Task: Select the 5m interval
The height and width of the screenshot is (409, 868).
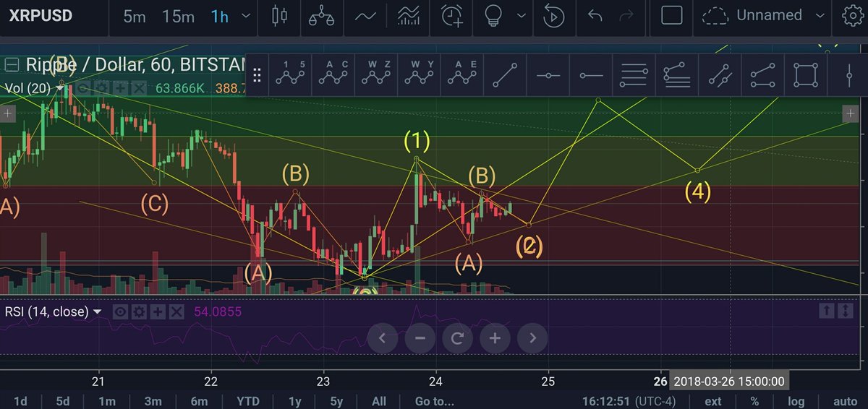Action: 134,16
